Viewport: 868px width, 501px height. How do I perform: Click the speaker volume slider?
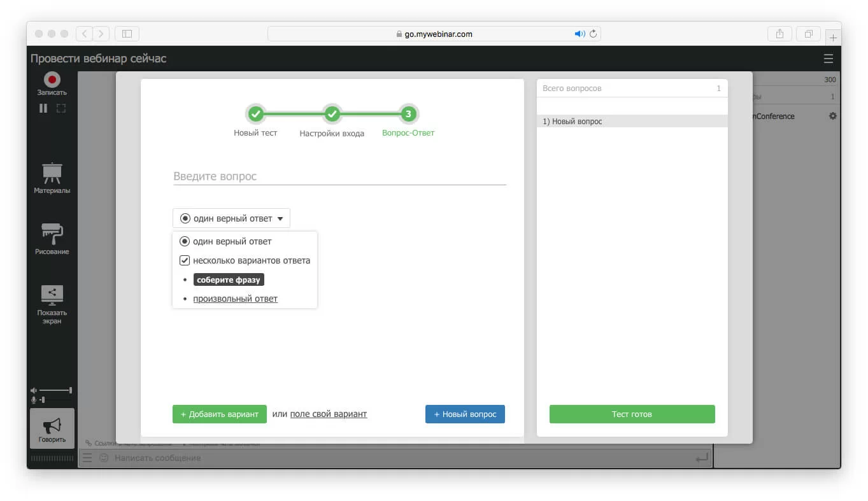pos(55,390)
